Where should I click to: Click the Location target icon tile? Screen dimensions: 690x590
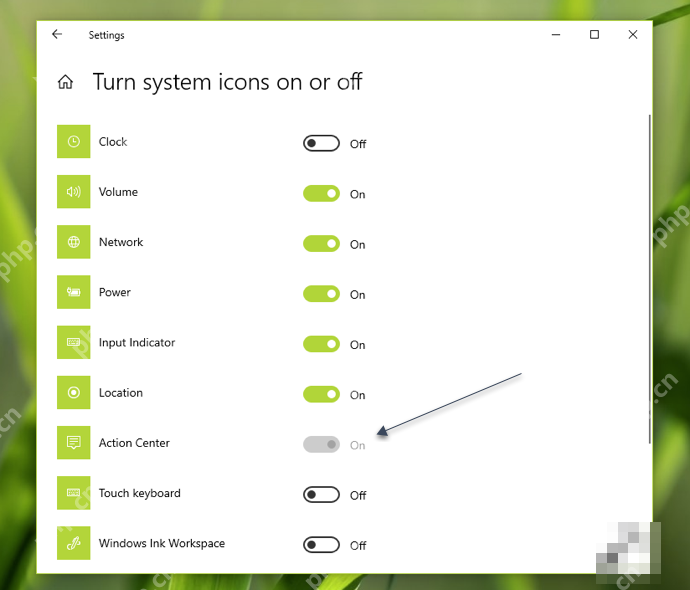pyautogui.click(x=73, y=392)
